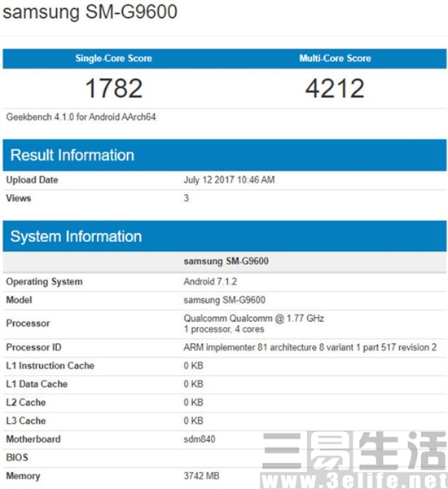Click the Motherboard label
The height and width of the screenshot is (489, 448).
coord(33,439)
